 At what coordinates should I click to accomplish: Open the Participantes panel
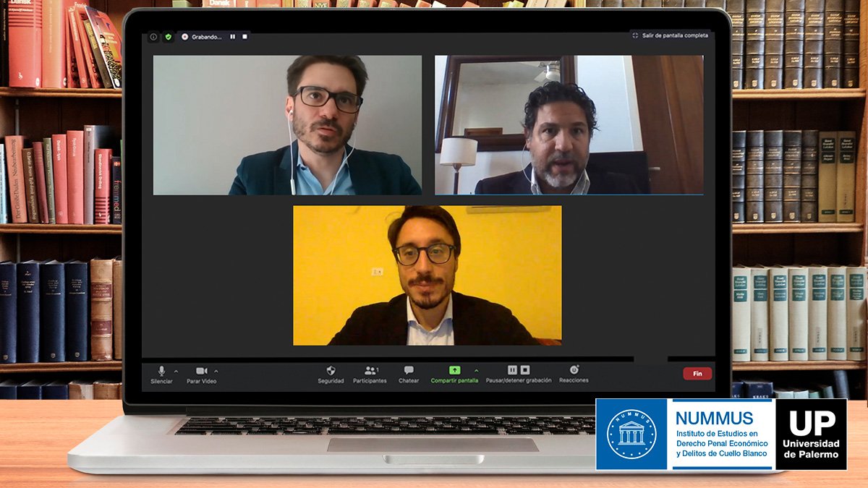(370, 374)
